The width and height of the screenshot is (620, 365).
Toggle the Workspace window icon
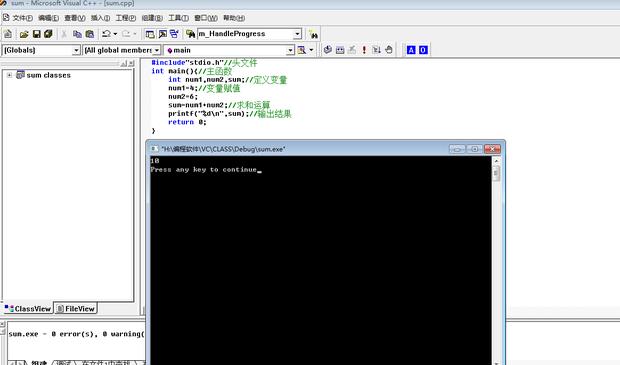click(x=150, y=34)
